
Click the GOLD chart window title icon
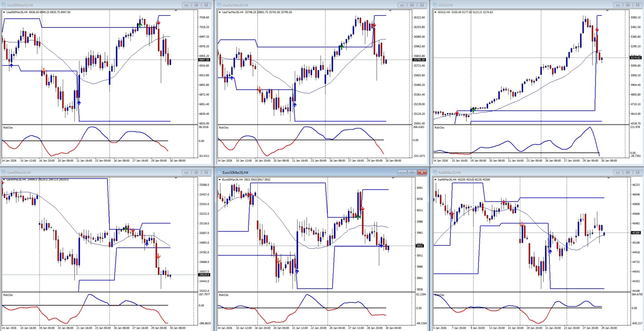click(x=435, y=5)
